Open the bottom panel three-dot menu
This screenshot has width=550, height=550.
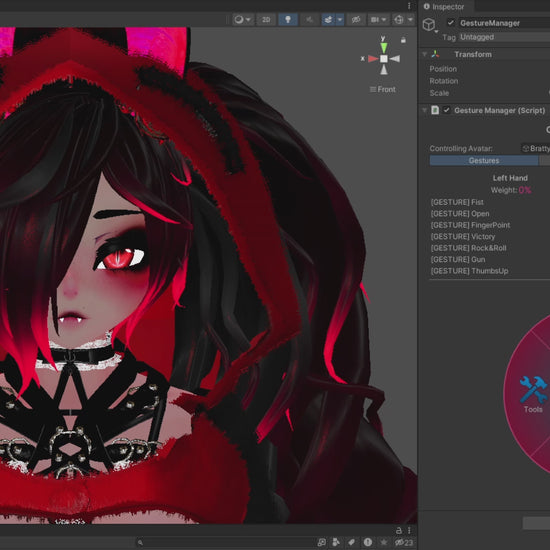[x=409, y=530]
